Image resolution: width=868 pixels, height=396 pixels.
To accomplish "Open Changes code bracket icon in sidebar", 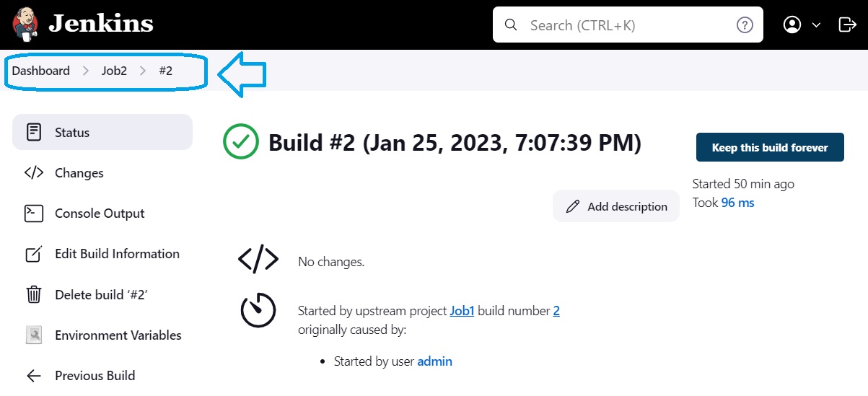I will point(34,173).
